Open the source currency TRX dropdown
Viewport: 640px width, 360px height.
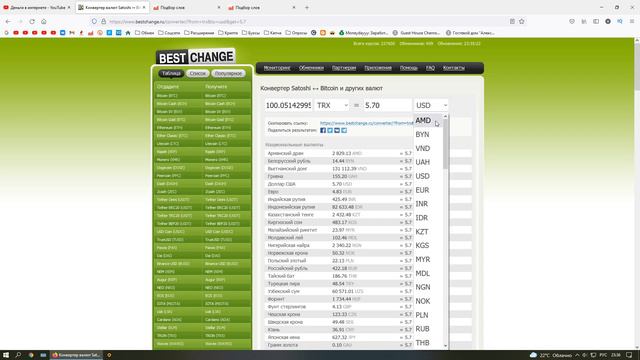tap(331, 105)
